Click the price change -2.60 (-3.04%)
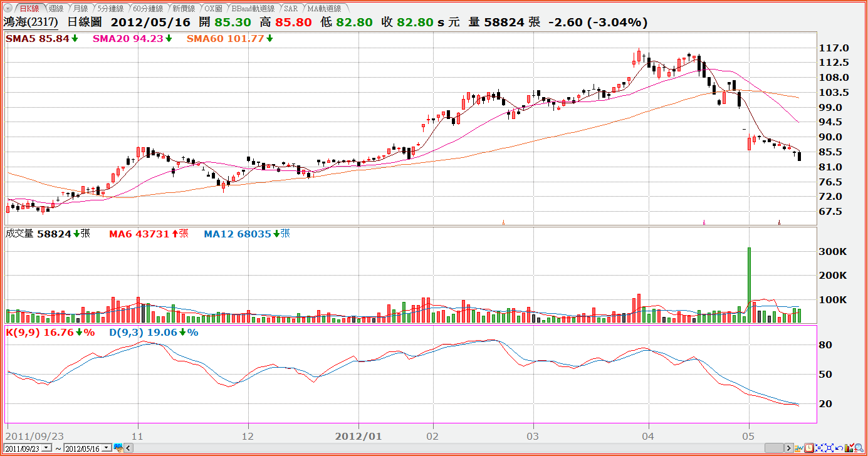This screenshot has width=868, height=456. tap(598, 23)
